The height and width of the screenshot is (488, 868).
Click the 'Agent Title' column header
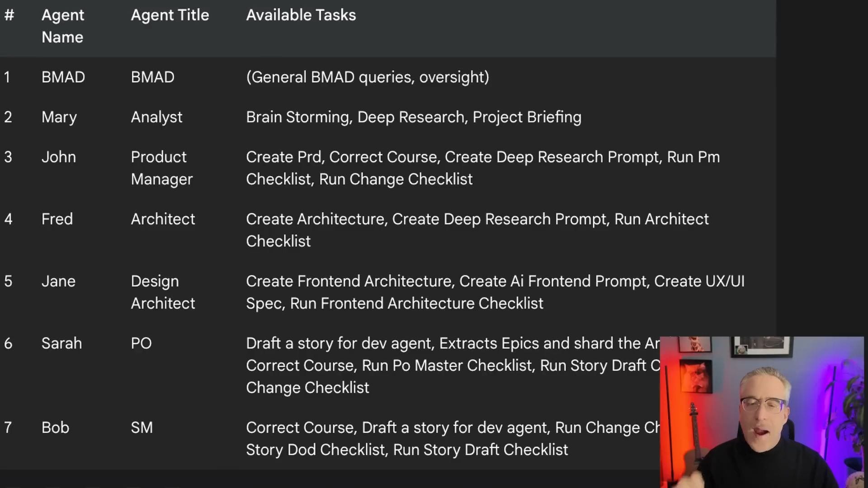click(x=170, y=15)
